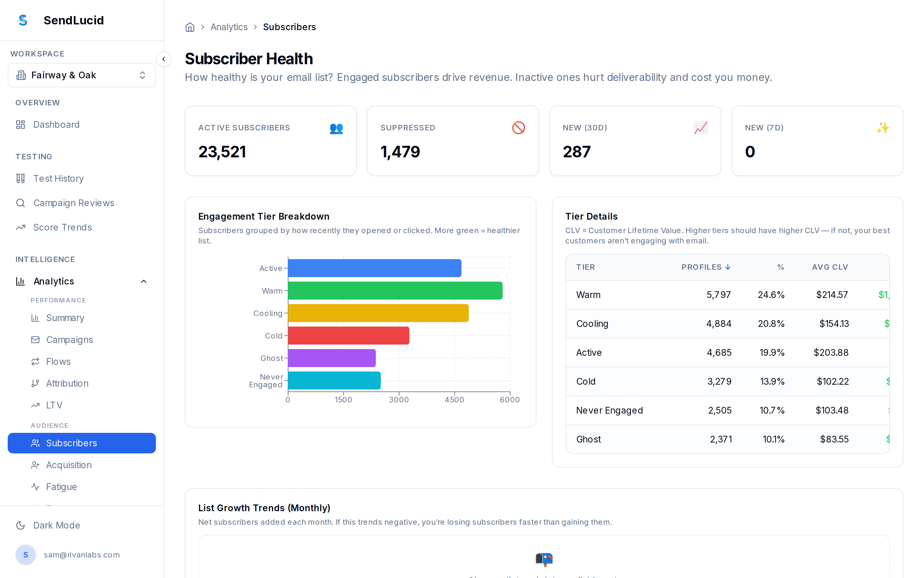
Task: Click the Score Trends arrow icon
Action: coord(21,227)
